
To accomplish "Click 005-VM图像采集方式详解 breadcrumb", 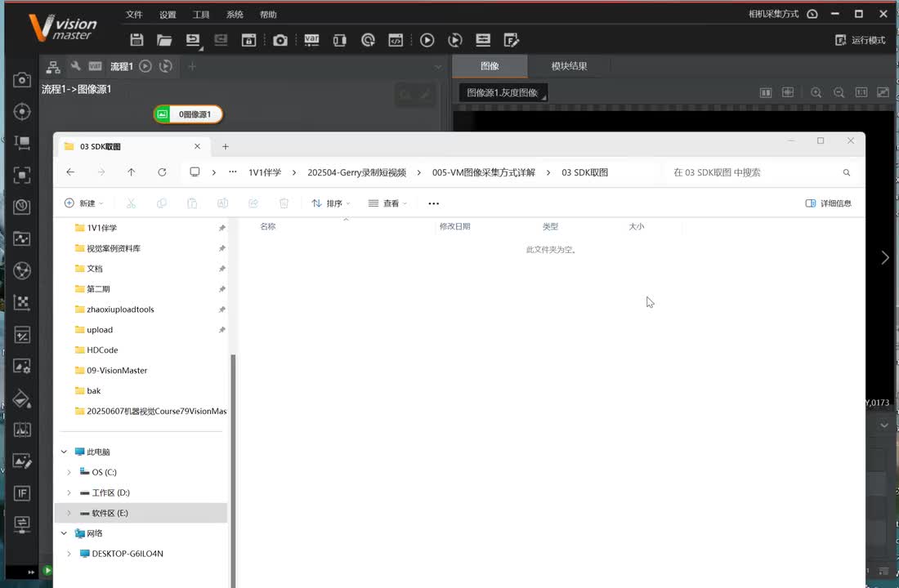I will pos(484,172).
